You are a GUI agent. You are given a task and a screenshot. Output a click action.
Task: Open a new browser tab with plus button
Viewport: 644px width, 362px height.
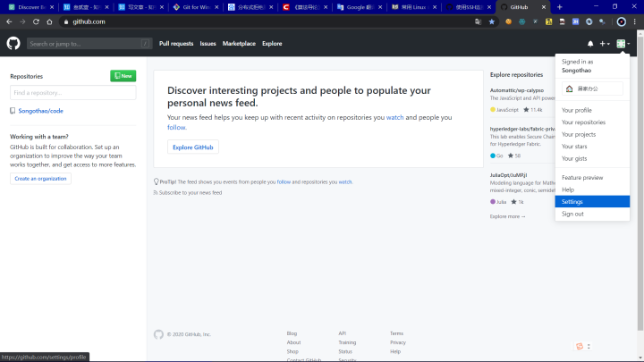[x=559, y=7]
